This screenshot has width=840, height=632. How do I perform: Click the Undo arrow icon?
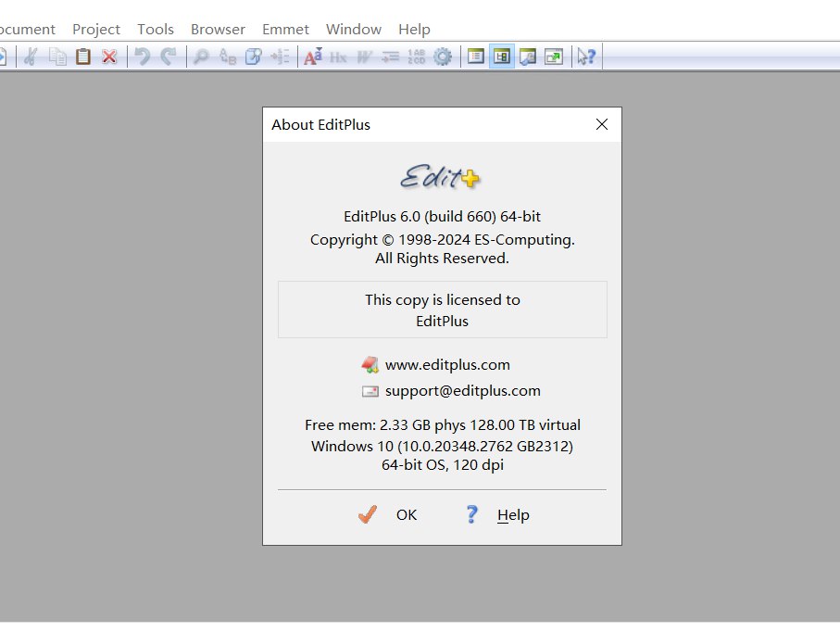pos(143,57)
